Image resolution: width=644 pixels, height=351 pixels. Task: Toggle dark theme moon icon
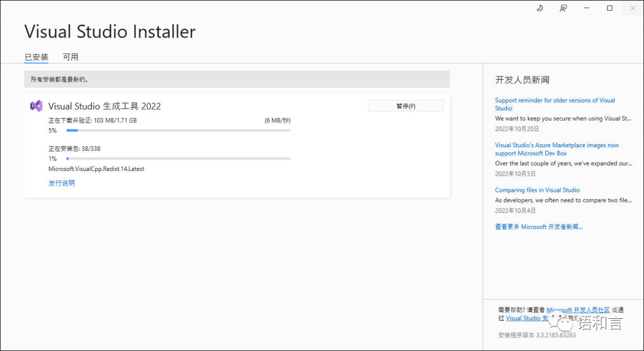coord(540,8)
